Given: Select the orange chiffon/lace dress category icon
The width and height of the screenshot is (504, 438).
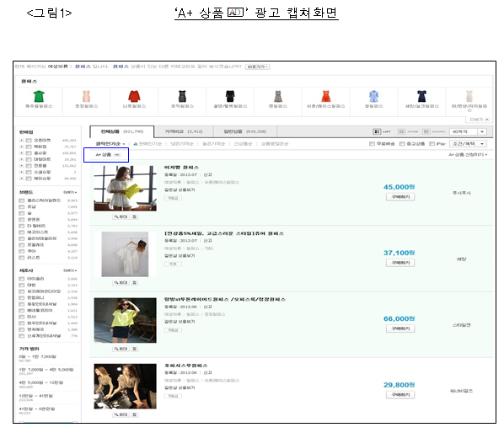Looking at the screenshot, I should pos(326,96).
